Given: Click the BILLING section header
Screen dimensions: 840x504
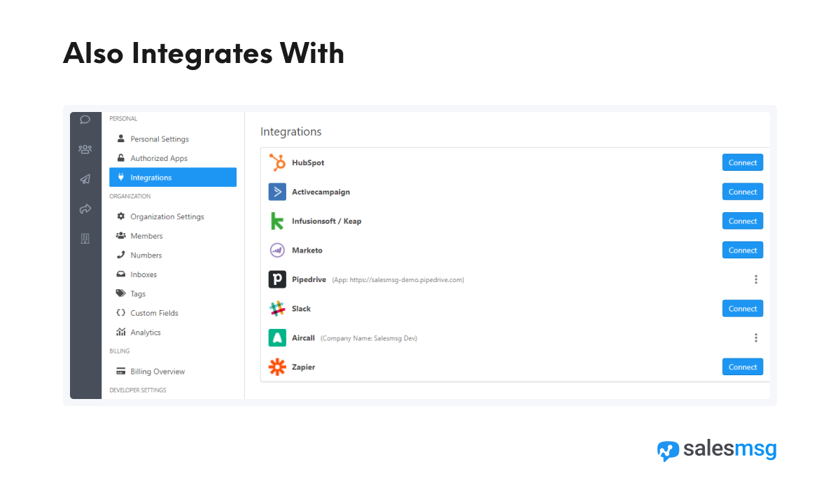Looking at the screenshot, I should tap(120, 351).
